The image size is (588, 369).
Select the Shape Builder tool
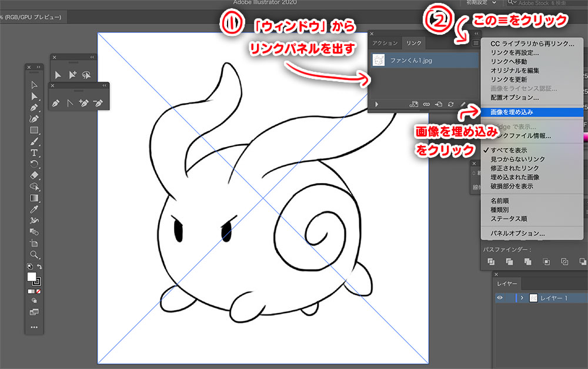pos(34,187)
